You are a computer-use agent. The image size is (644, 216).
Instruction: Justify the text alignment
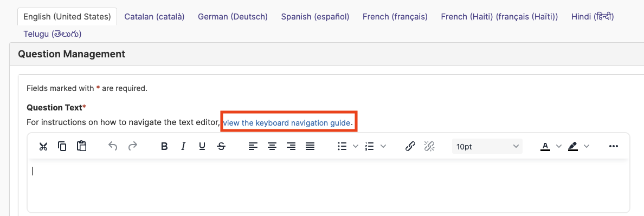pos(311,146)
